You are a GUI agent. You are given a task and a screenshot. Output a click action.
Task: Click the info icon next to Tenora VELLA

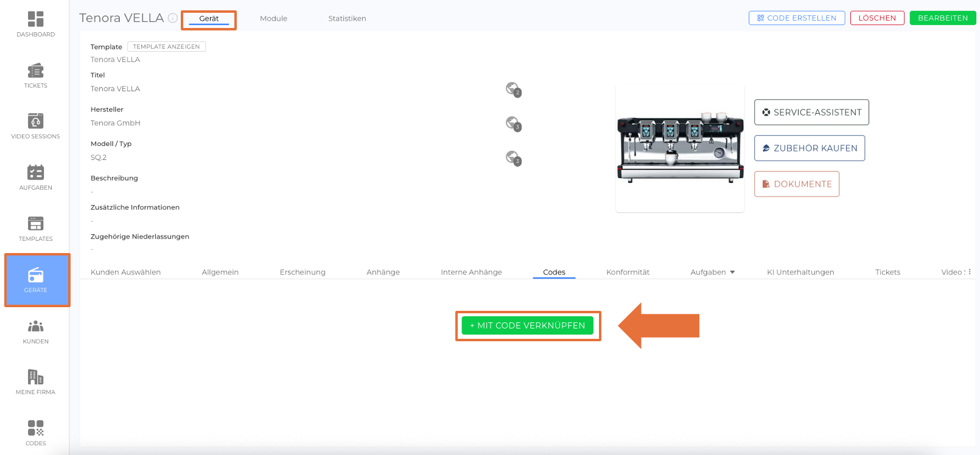click(173, 18)
